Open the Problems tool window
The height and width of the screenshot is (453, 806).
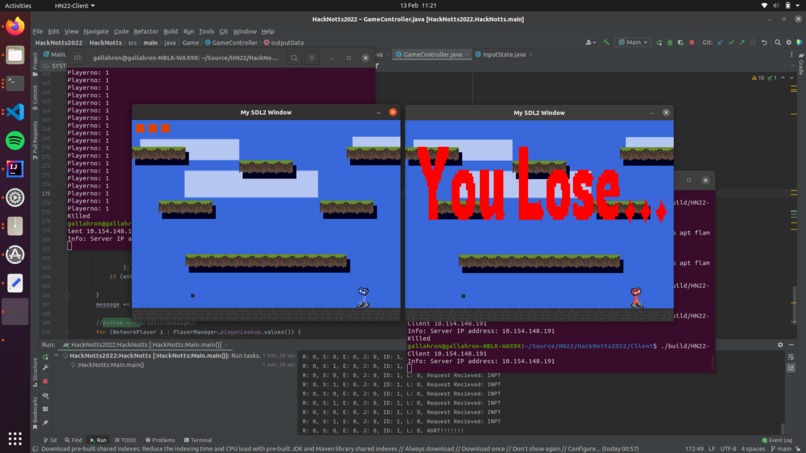[160, 440]
